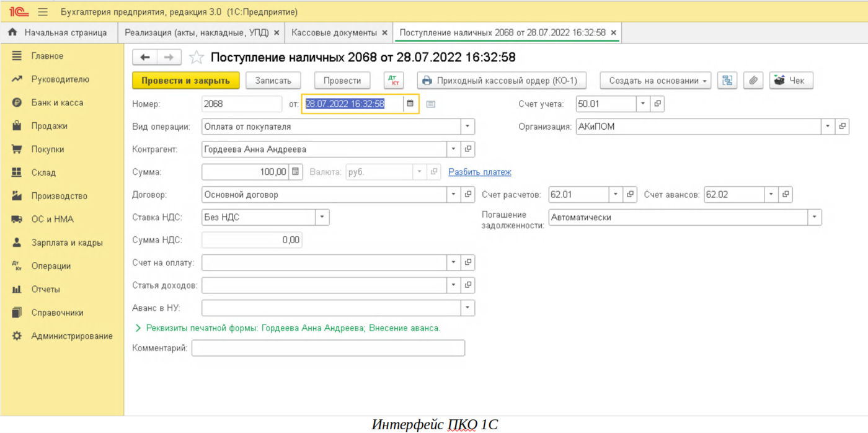Expand the Организация dropdown
Screen dimensions: 868x433
point(828,127)
